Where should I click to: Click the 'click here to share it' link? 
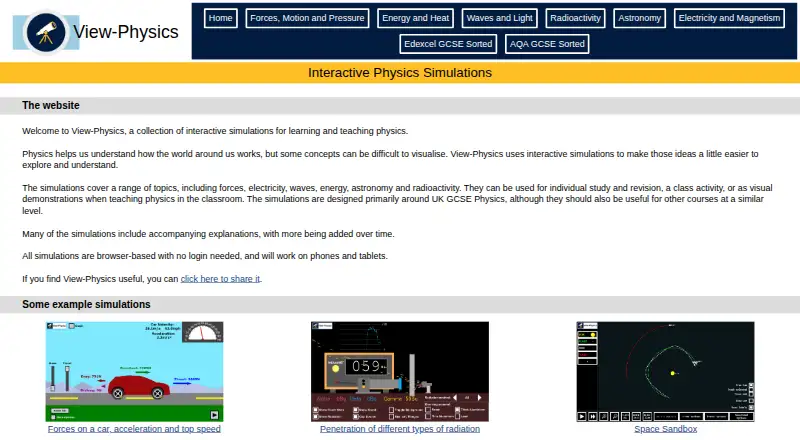(220, 279)
